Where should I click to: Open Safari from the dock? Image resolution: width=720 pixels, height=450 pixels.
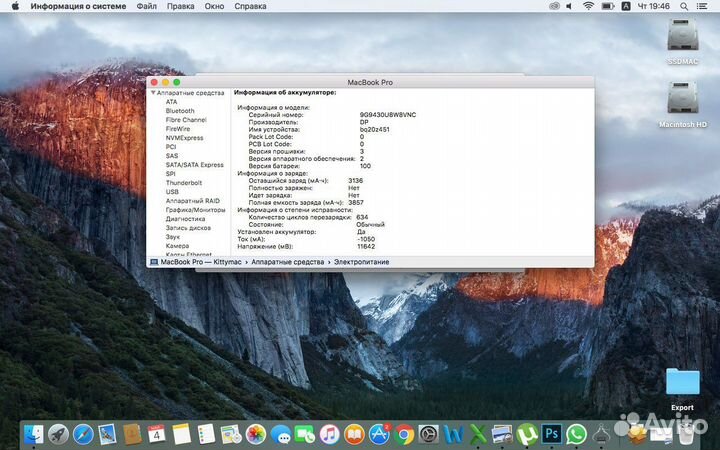click(x=83, y=434)
